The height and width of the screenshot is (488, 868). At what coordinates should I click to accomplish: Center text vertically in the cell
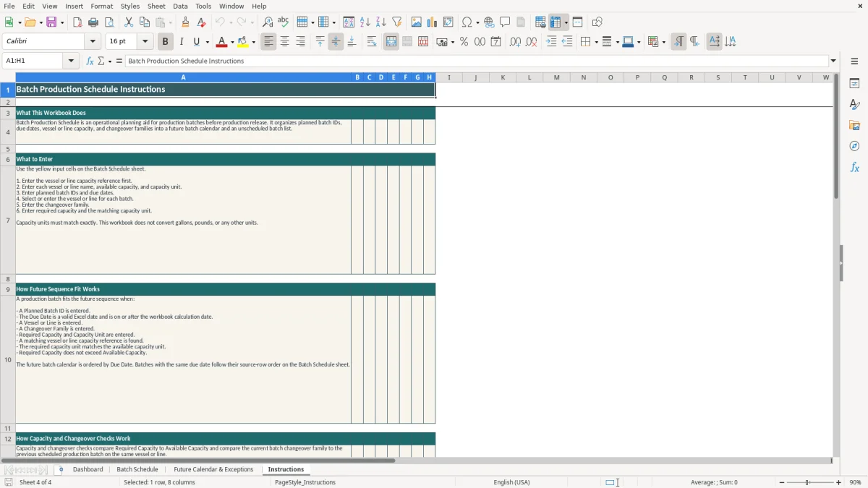336,42
